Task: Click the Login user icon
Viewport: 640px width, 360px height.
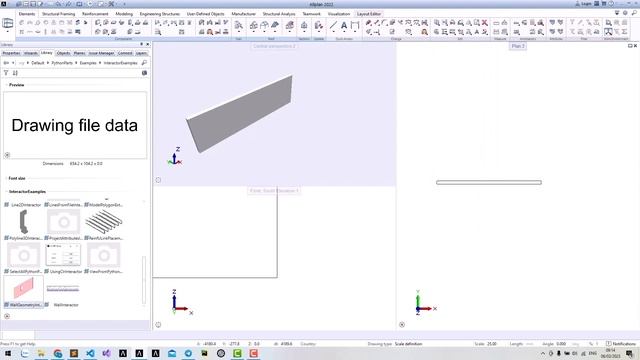Action: [x=577, y=4]
